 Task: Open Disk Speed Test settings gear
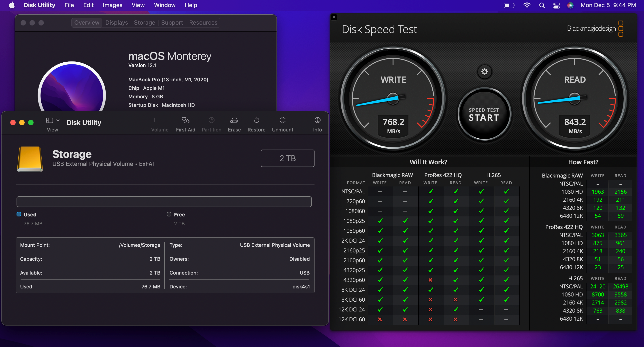point(485,72)
